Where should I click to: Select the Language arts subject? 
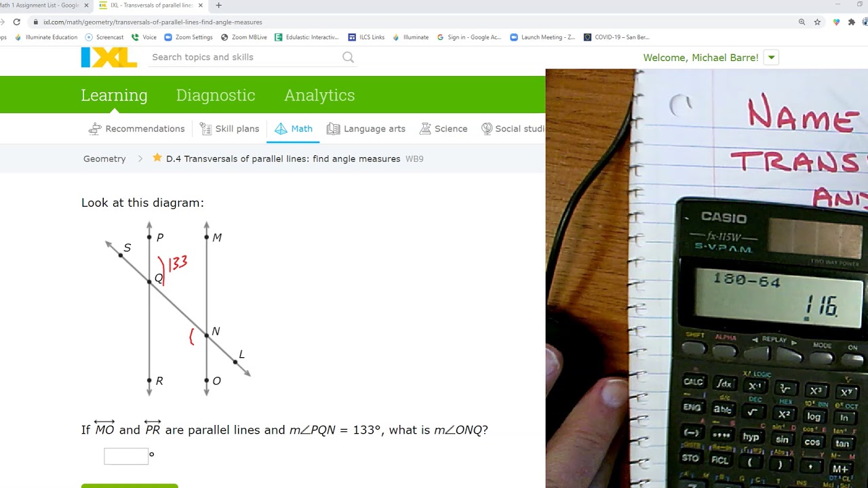coord(366,129)
